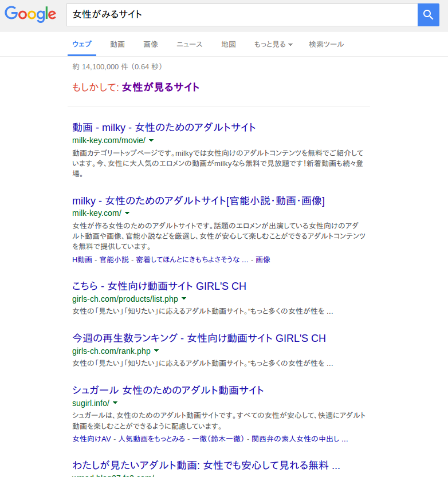This screenshot has height=477, width=448.
Task: Open the 一徹（鈴木一徹） sitelink
Action: click(x=218, y=439)
